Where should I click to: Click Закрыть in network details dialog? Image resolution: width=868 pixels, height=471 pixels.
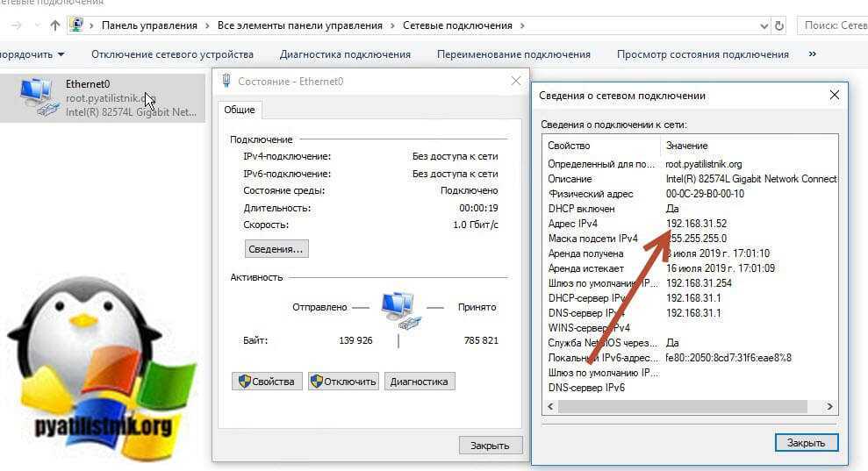coord(806,443)
